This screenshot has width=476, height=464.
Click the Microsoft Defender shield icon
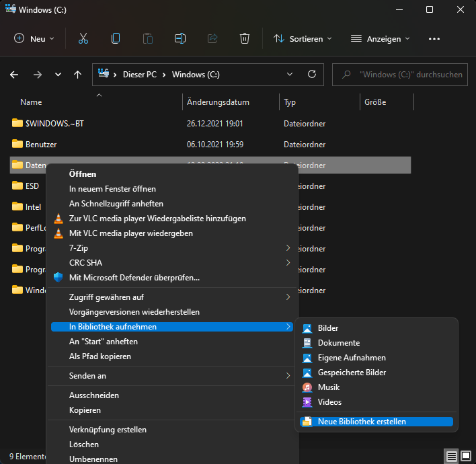tap(58, 277)
